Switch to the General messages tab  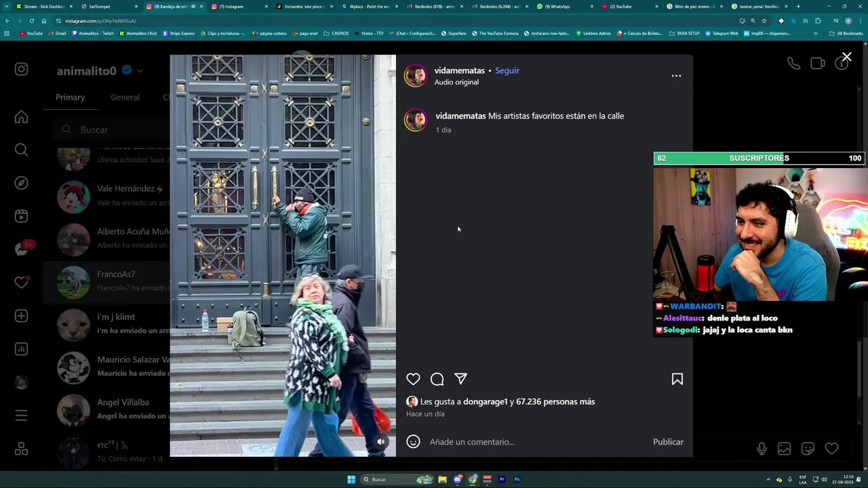(125, 98)
